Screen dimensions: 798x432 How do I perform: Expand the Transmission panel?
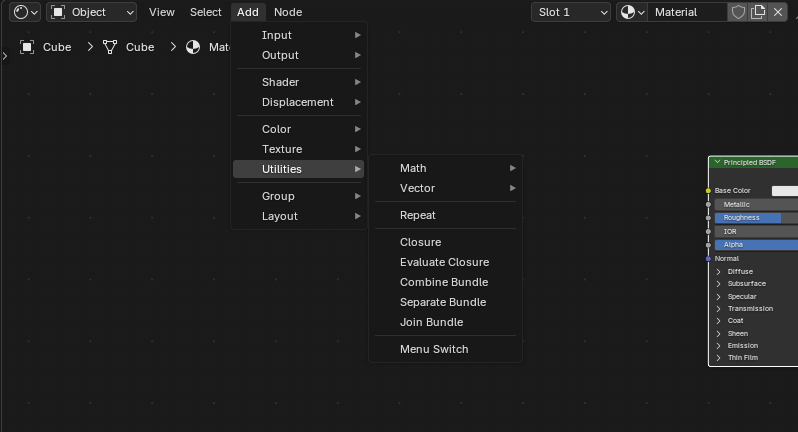[718, 309]
